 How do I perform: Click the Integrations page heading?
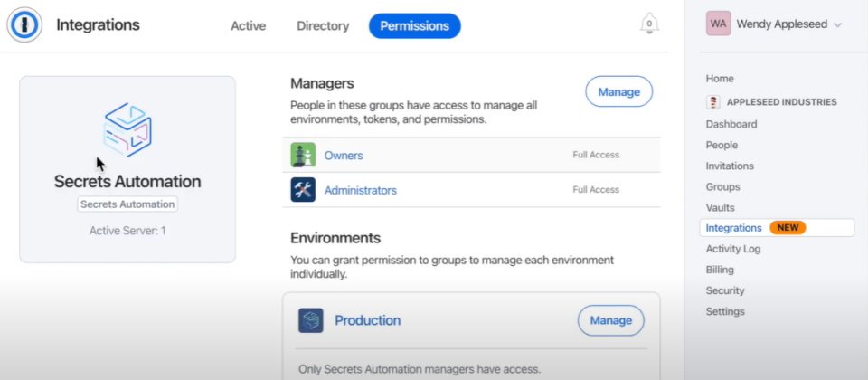point(98,25)
